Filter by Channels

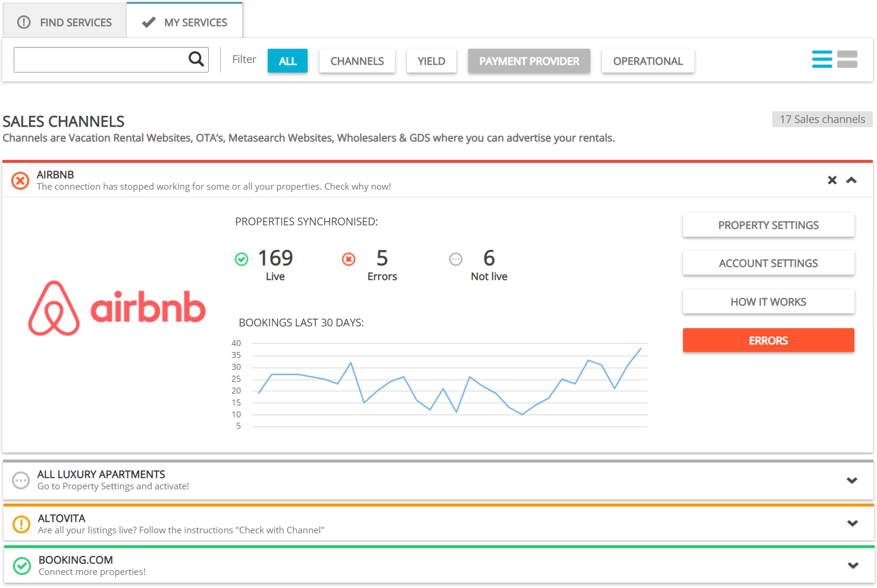(357, 61)
